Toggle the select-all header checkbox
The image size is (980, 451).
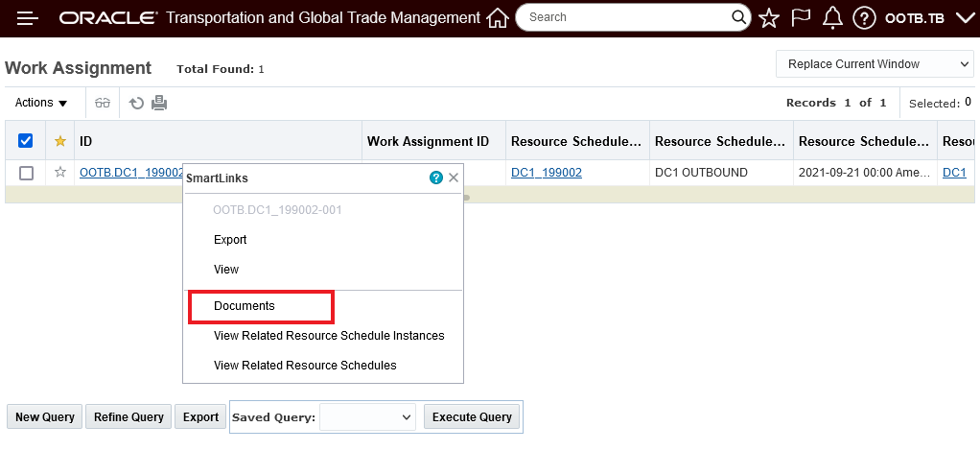coord(26,141)
